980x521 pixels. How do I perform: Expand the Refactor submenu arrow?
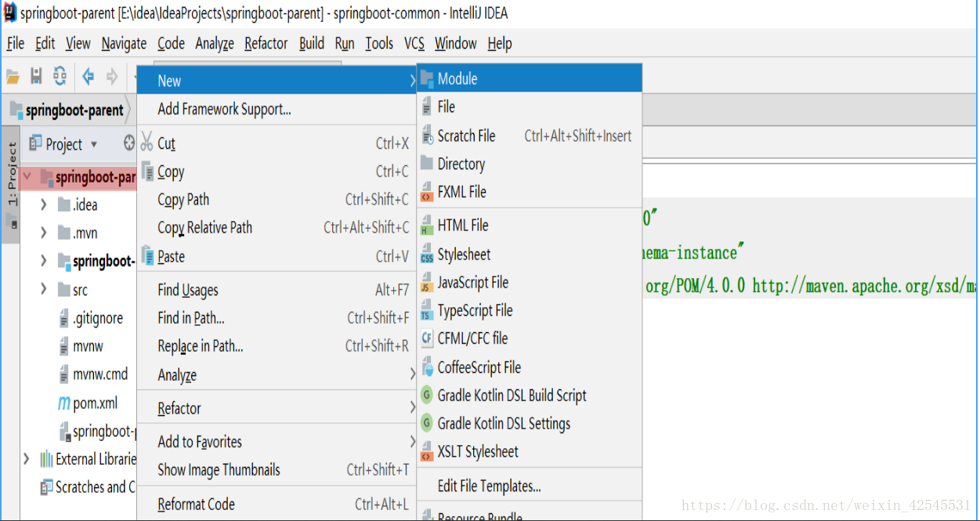412,407
